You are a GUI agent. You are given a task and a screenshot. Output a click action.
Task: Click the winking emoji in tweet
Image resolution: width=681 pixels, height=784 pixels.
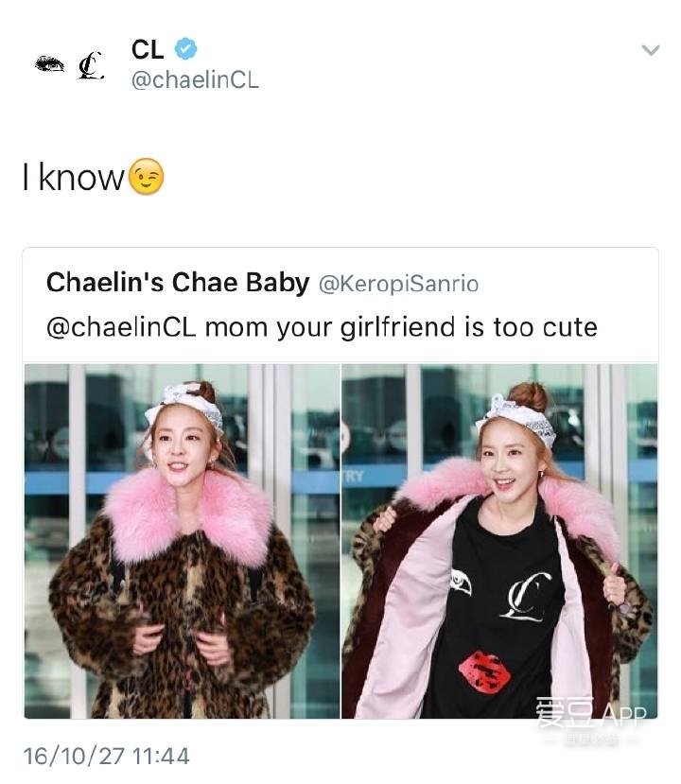[x=146, y=177]
